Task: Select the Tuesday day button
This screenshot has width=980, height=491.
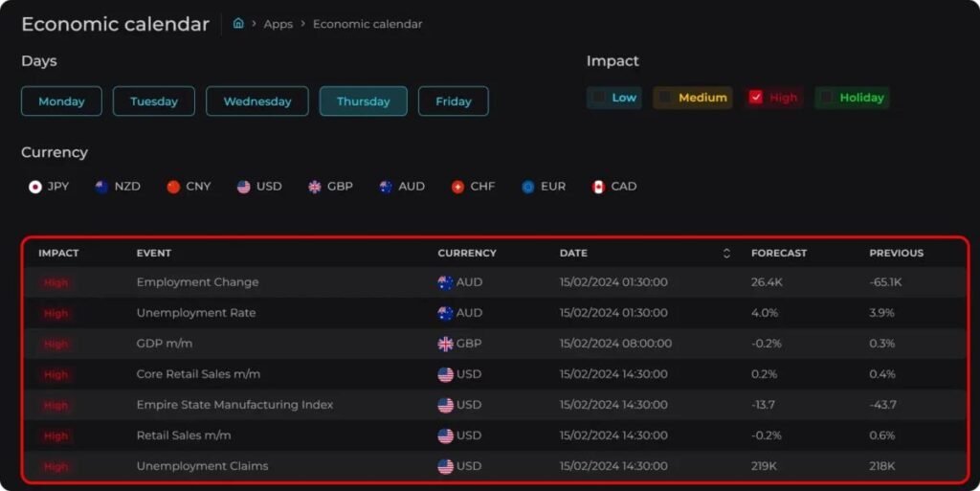Action: (x=154, y=101)
